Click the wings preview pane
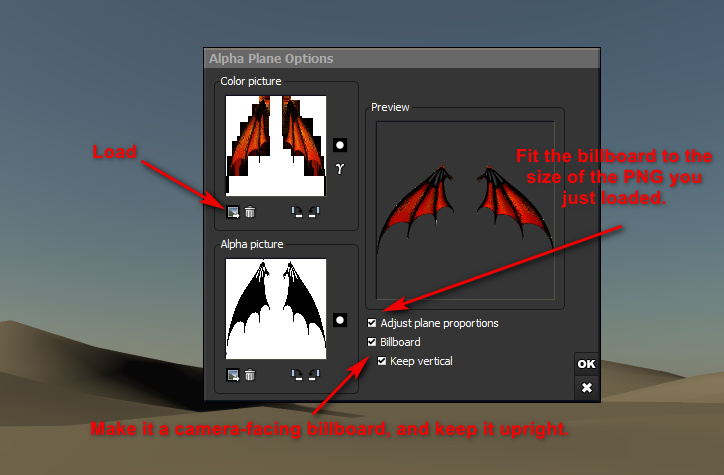Screen dimensions: 724x475 [x=464, y=209]
